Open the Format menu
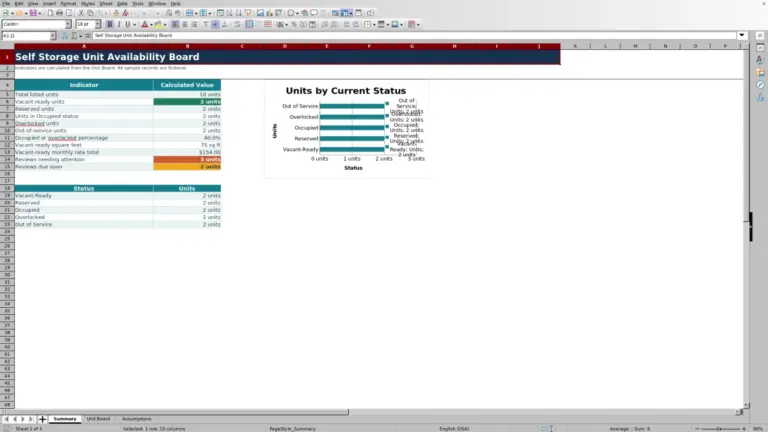 coord(68,3)
